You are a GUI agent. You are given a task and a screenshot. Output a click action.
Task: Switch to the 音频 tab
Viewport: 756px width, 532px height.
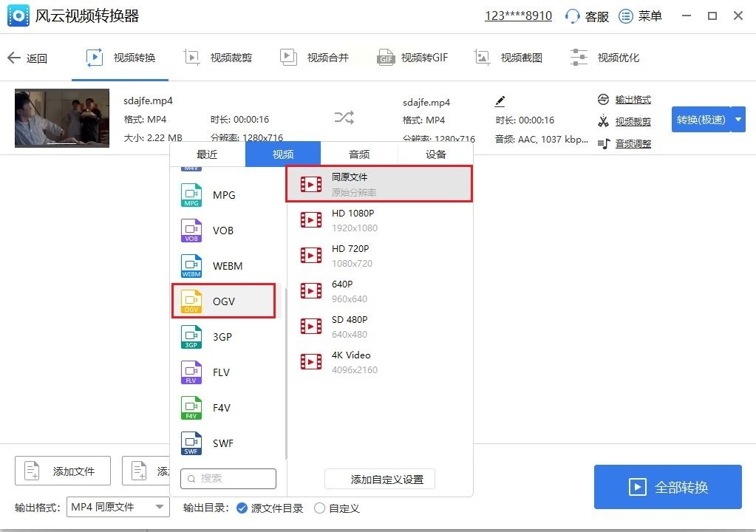[x=359, y=154]
